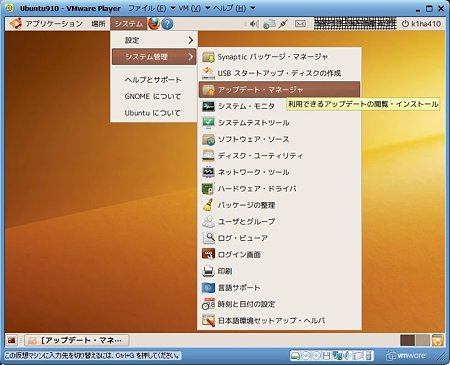Launch Firefox from top panel
This screenshot has width=450, height=365.
click(x=154, y=24)
